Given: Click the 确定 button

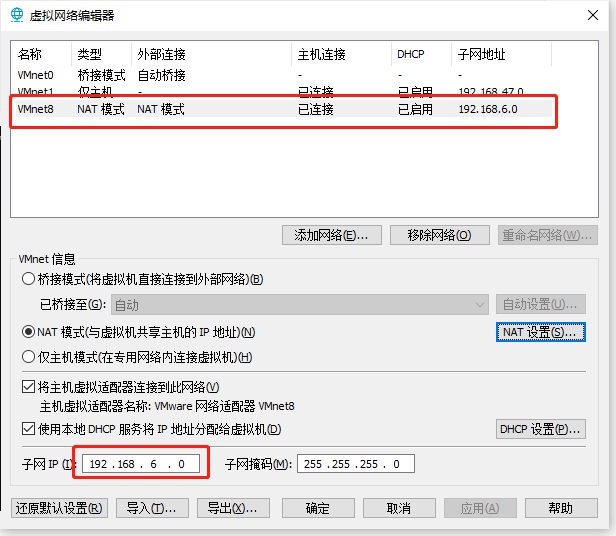Looking at the screenshot, I should click(x=318, y=508).
